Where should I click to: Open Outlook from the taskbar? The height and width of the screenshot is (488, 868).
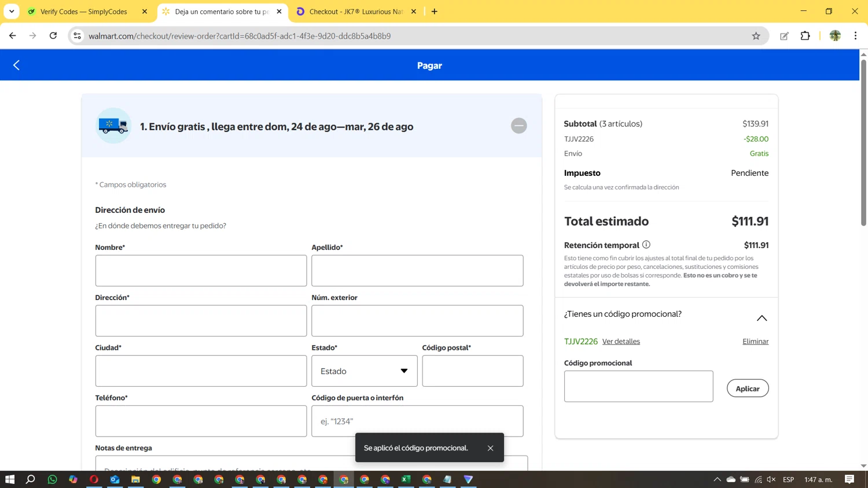click(115, 479)
